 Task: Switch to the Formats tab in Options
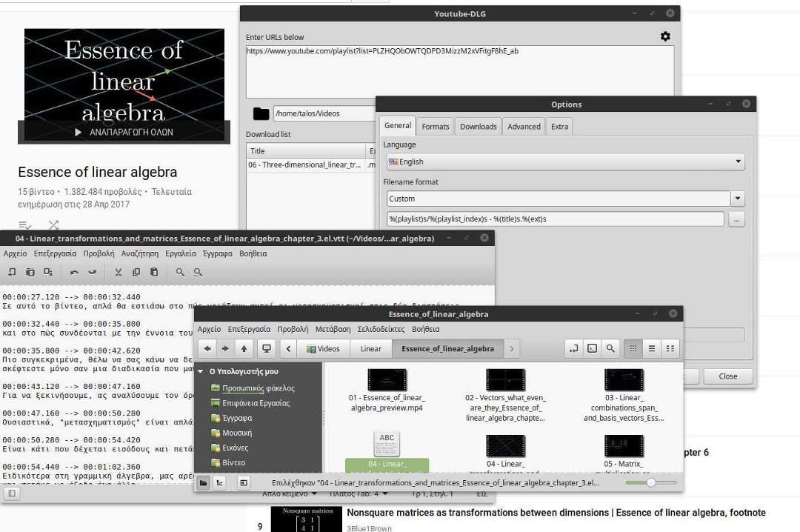click(435, 127)
